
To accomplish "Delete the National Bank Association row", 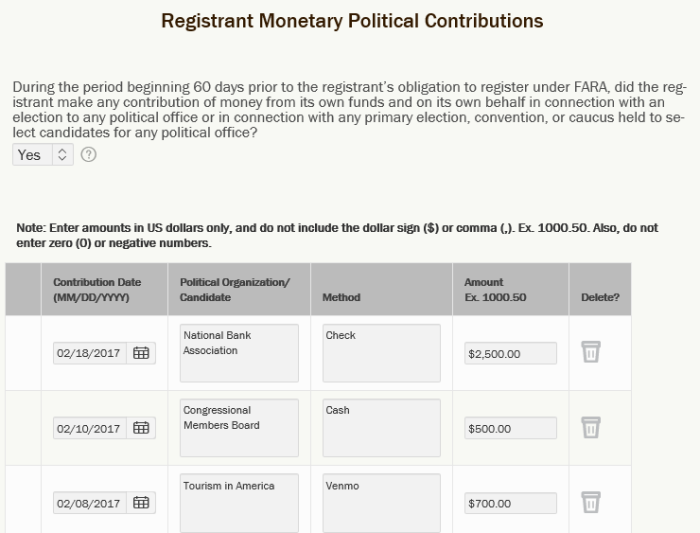I will coord(591,352).
